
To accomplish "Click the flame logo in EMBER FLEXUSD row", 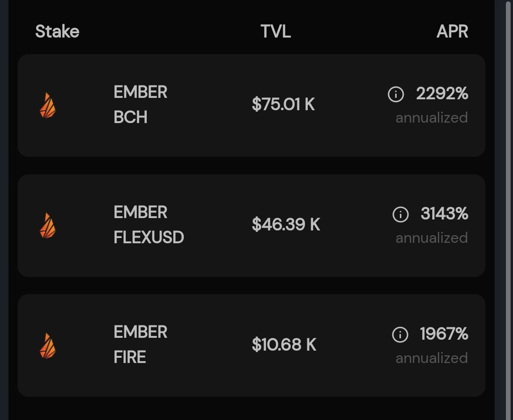I will pyautogui.click(x=48, y=226).
